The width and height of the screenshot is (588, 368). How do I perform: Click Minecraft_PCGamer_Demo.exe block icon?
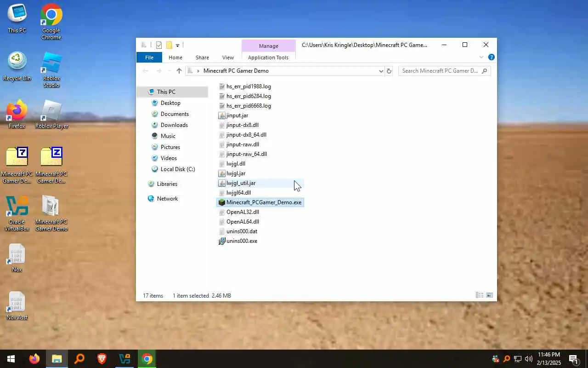click(221, 202)
